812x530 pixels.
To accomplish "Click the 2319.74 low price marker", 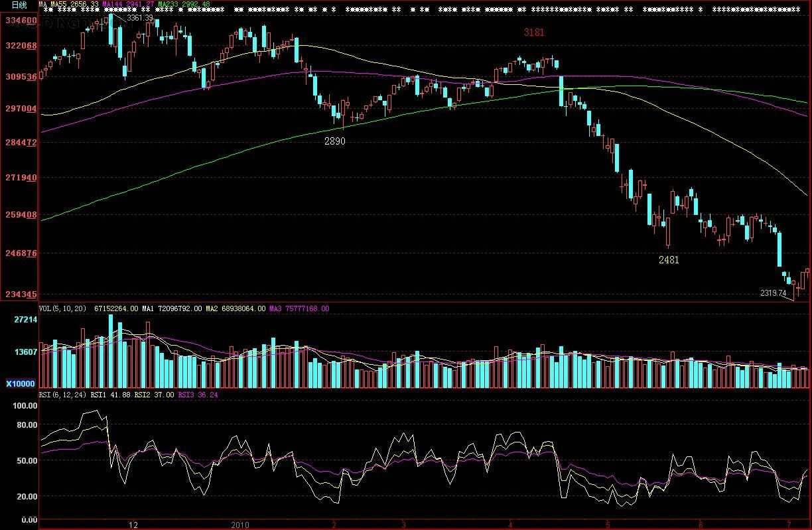I will click(773, 293).
